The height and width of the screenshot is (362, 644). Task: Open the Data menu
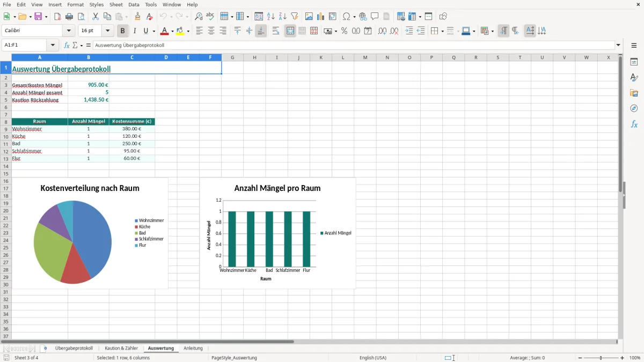(x=134, y=4)
